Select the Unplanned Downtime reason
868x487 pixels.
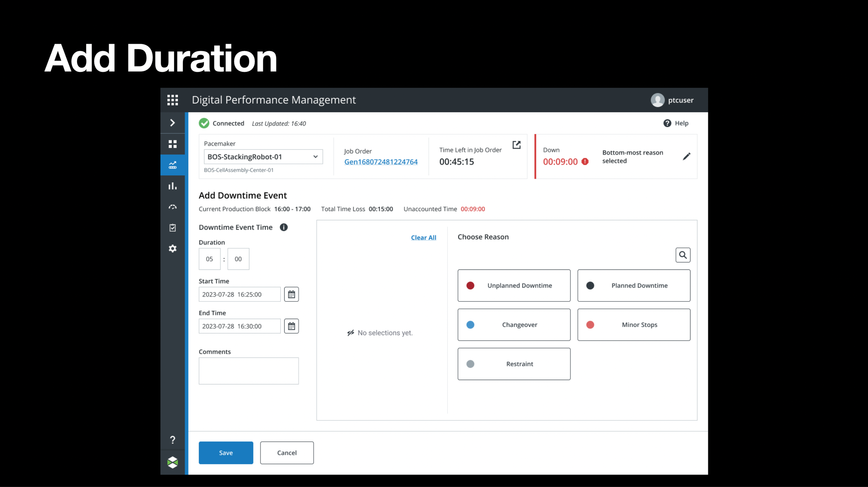pos(514,285)
